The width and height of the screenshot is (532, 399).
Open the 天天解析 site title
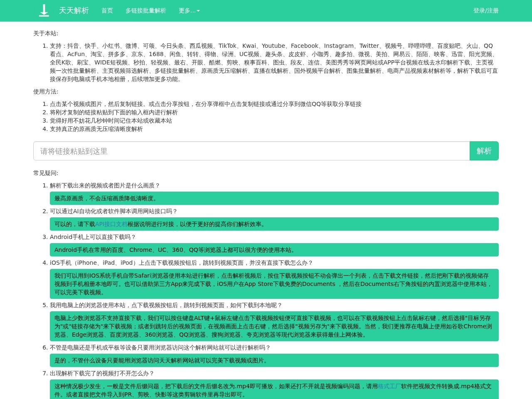coord(74,10)
